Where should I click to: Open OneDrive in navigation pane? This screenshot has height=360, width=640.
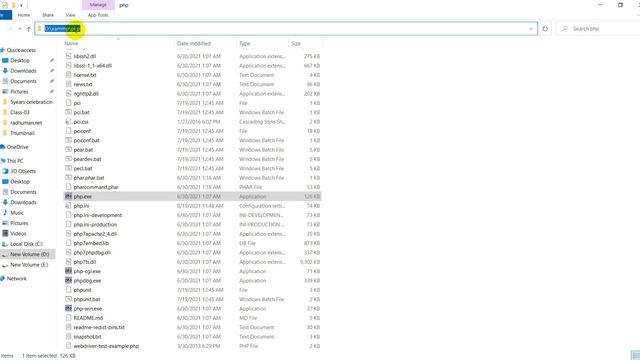click(x=18, y=147)
